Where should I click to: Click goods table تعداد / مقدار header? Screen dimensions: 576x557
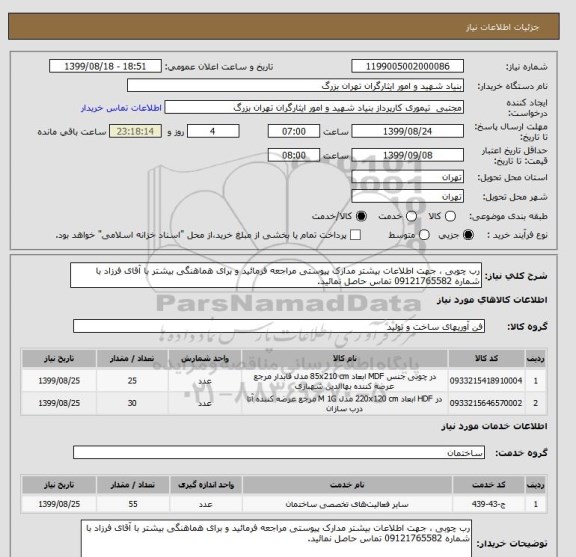point(132,358)
